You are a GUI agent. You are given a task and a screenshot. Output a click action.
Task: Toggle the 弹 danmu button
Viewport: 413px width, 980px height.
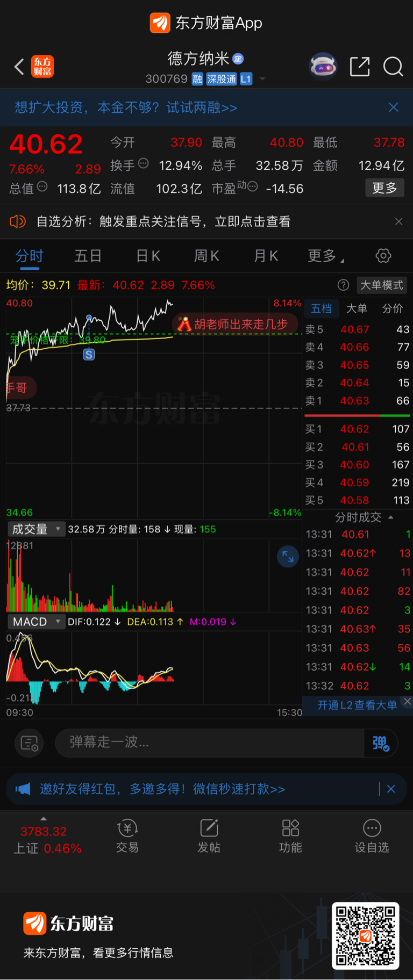[x=381, y=743]
